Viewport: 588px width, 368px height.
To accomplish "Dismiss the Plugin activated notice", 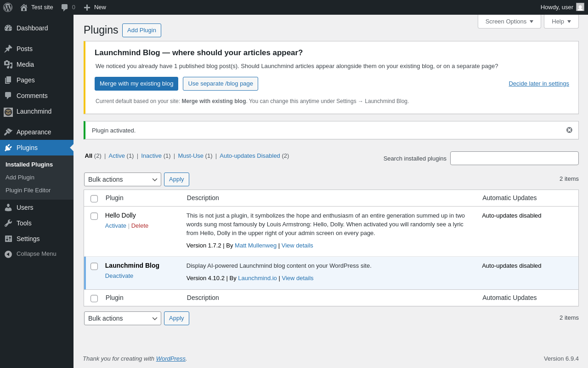I will click(569, 130).
